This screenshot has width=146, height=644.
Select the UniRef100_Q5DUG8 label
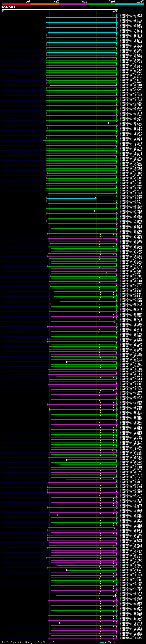tap(131, 135)
